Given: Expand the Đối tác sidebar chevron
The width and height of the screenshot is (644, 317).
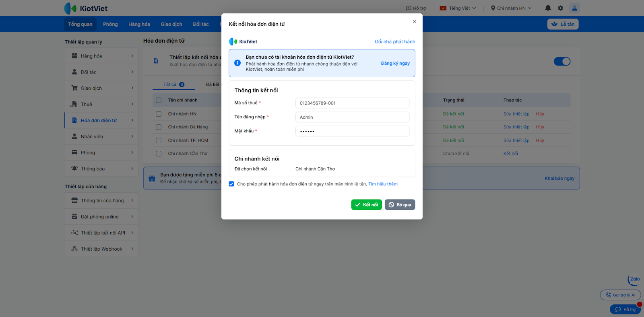Looking at the screenshot, I should (x=132, y=72).
